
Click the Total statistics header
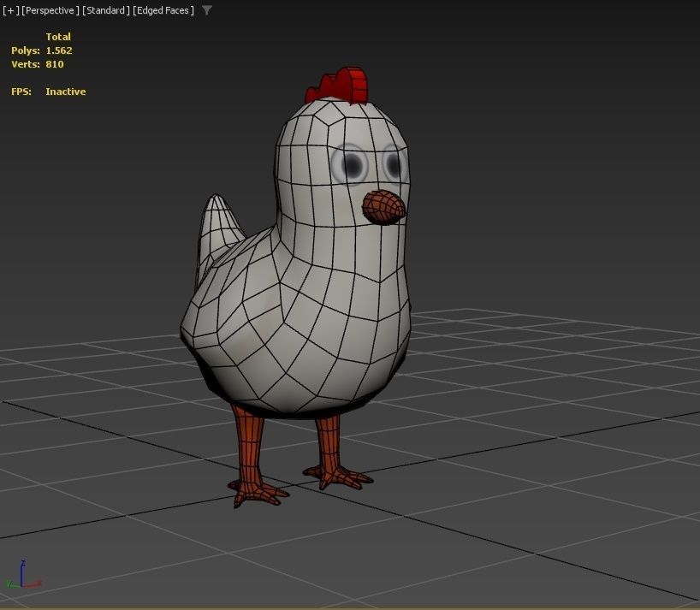58,37
